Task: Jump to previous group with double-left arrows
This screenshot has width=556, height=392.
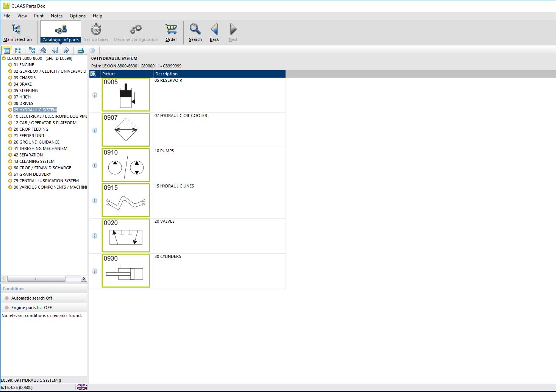Action: pos(55,50)
